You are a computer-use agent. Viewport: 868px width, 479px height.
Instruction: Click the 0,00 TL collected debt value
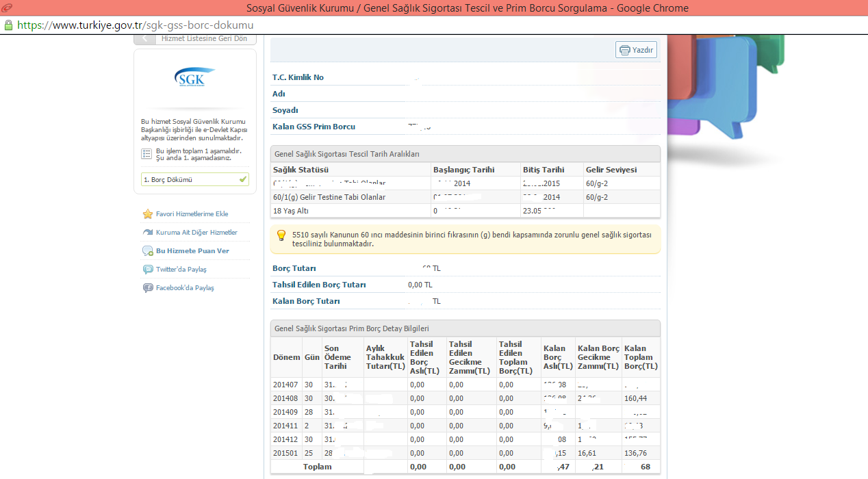coord(420,285)
